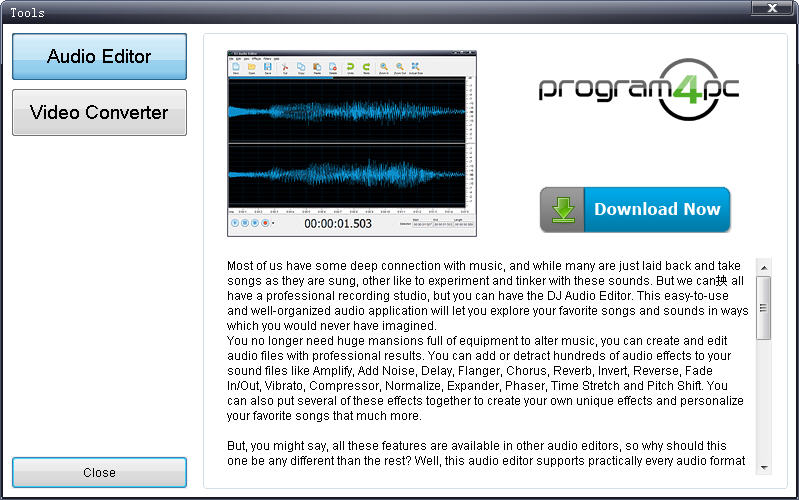This screenshot has height=500, width=799.
Task: Switch to the Video Converter tool
Action: pyautogui.click(x=99, y=113)
